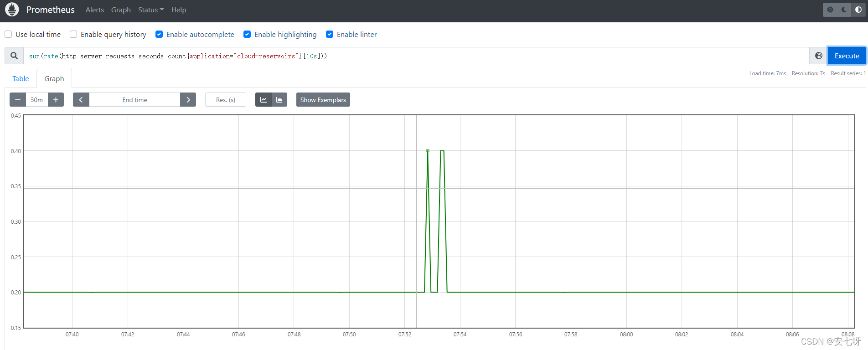Toggle Use local time checkbox
The image size is (868, 350).
8,34
